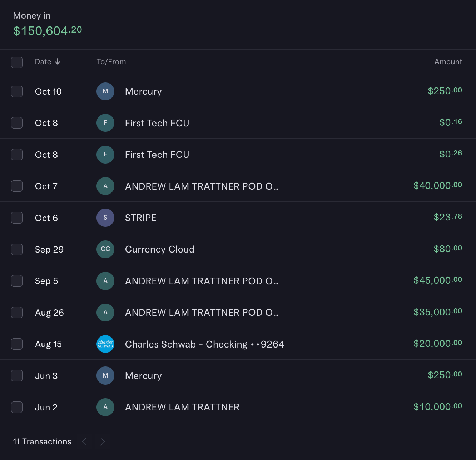Click the Currency Cloud CC avatar

(105, 249)
